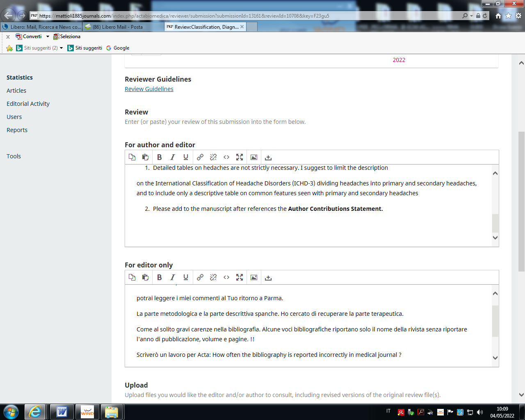Click paste icon in author editor toolbar
The width and height of the screenshot is (525, 420).
point(145,157)
